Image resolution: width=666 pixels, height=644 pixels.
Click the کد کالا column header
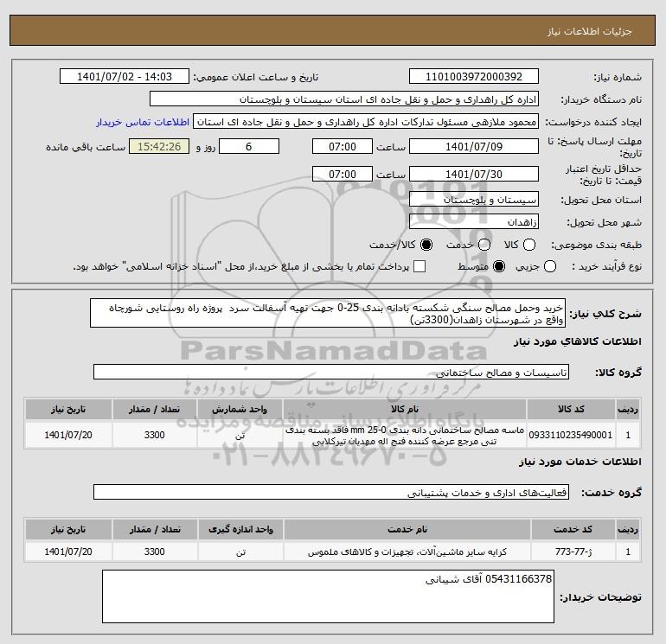(x=571, y=409)
